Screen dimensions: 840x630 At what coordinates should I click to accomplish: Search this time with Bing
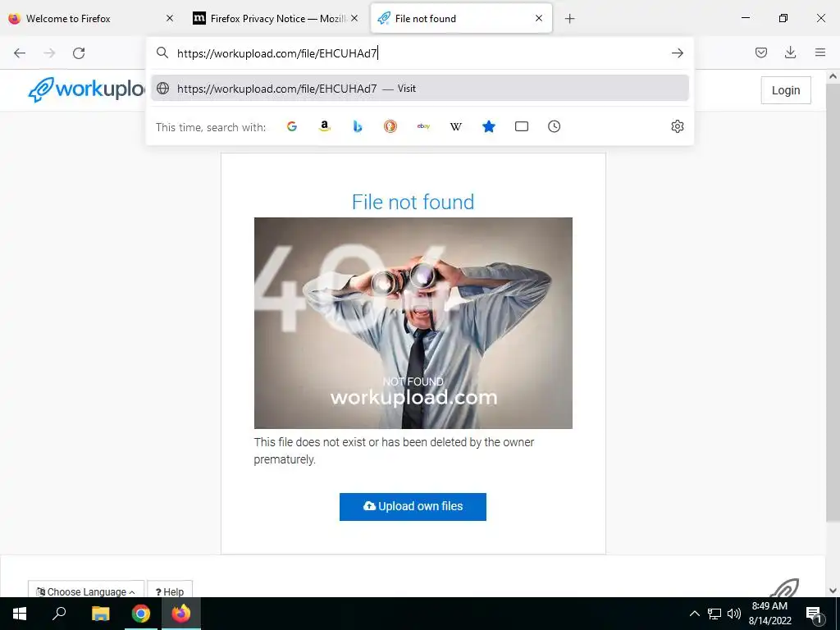click(x=358, y=126)
